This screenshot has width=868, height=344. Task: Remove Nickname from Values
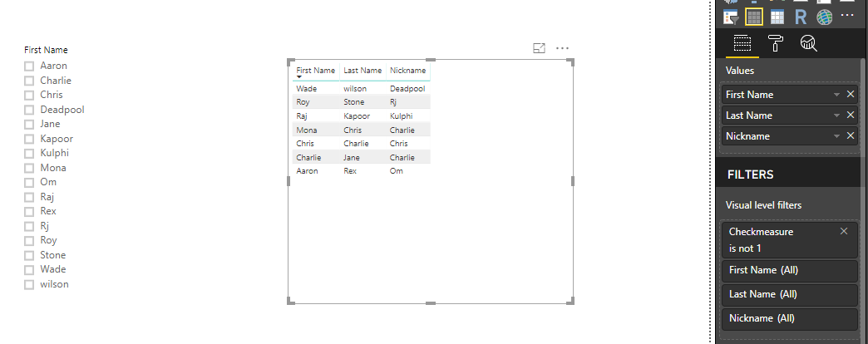point(851,135)
